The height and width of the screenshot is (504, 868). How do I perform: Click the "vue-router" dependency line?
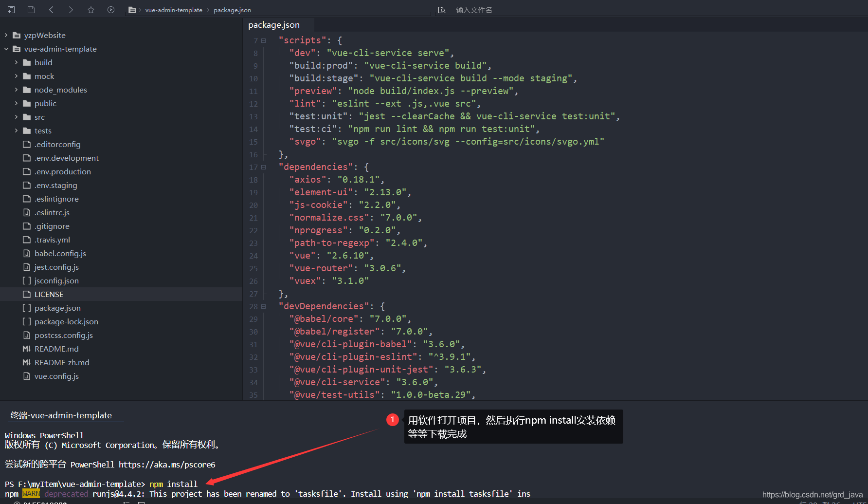pos(347,268)
